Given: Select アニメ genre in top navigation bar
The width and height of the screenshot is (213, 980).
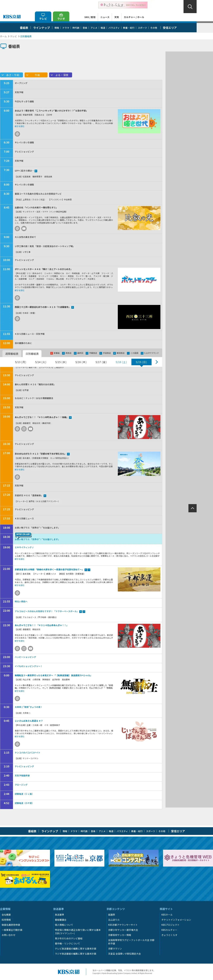Looking at the screenshot, I should click(94, 28).
